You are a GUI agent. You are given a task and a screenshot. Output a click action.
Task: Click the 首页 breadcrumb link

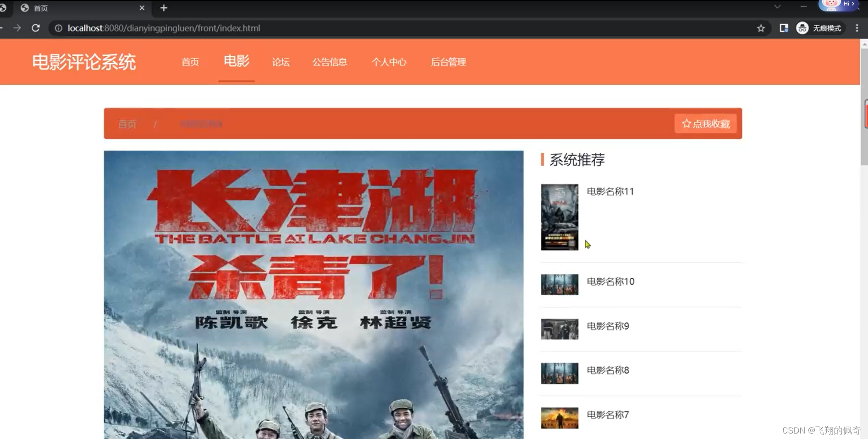click(x=127, y=124)
